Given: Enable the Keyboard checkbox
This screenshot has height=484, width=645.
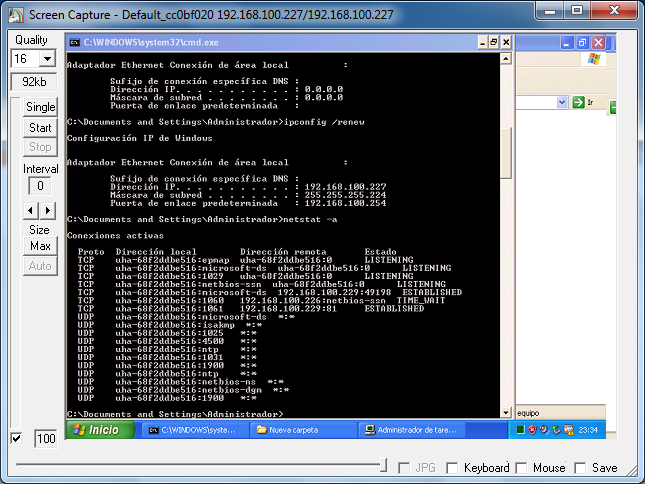Looking at the screenshot, I should 453,468.
